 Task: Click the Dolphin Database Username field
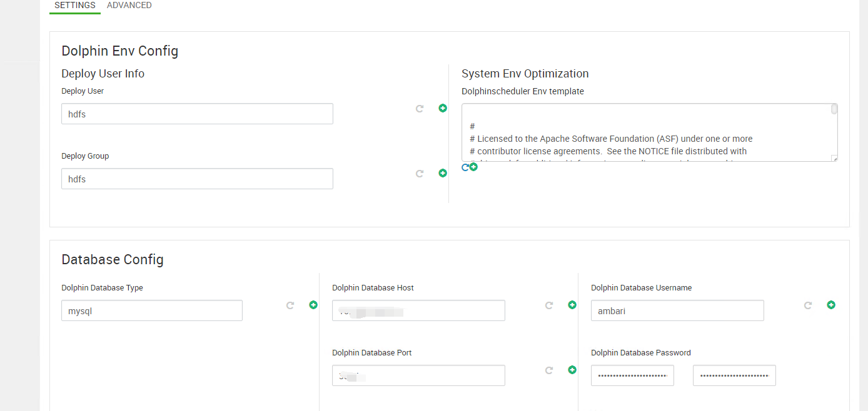pyautogui.click(x=677, y=310)
